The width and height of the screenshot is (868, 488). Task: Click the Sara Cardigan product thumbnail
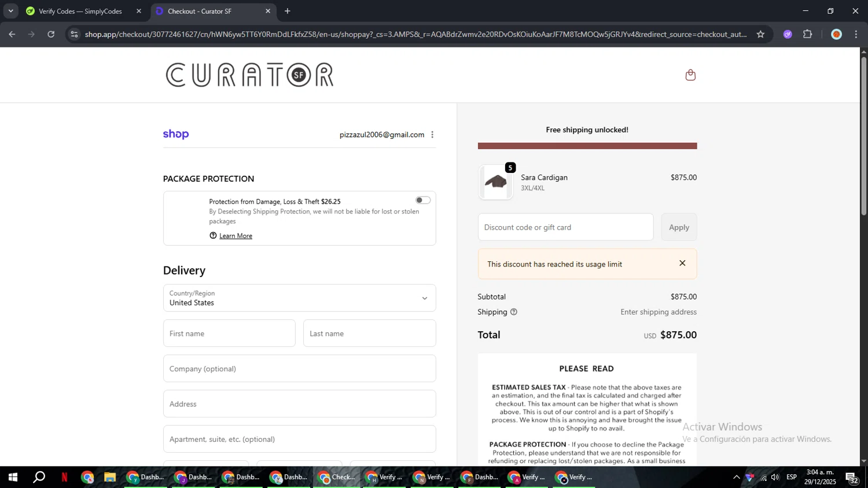(496, 183)
